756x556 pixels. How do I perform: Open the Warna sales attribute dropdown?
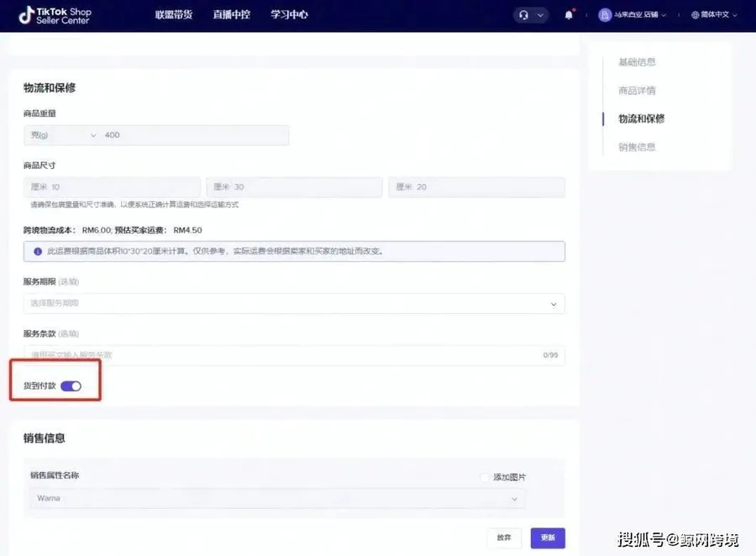click(277, 499)
